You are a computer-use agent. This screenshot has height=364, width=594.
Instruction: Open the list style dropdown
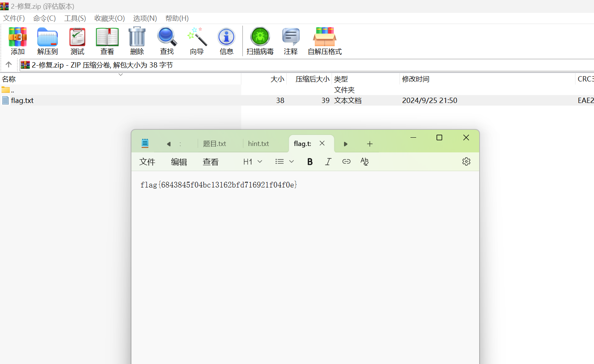tap(284, 162)
